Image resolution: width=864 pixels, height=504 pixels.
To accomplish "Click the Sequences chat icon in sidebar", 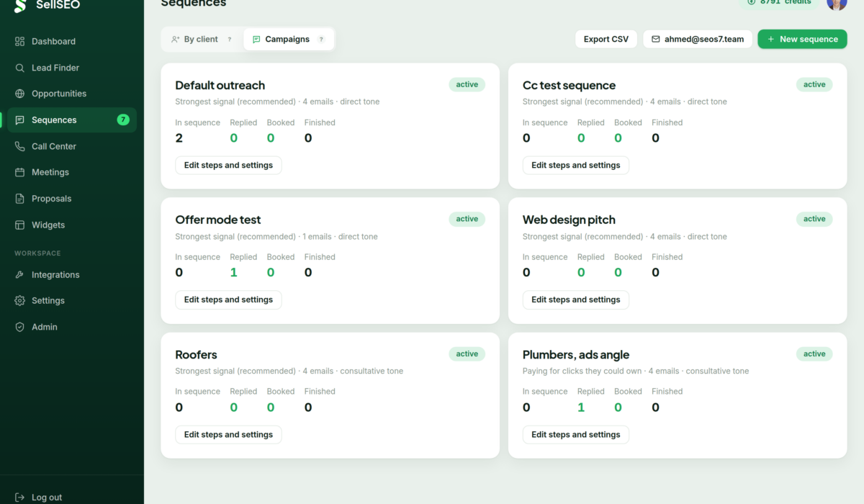I will click(19, 120).
